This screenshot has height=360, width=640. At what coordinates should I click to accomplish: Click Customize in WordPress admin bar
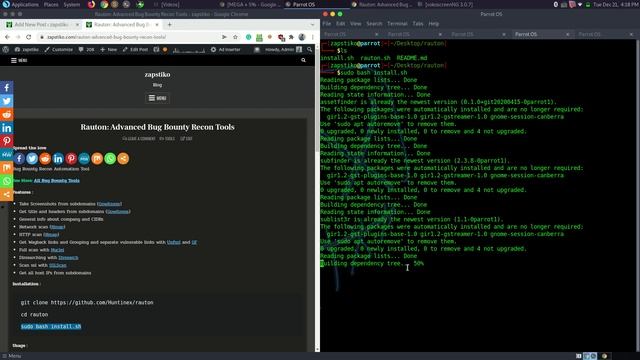(x=58, y=49)
